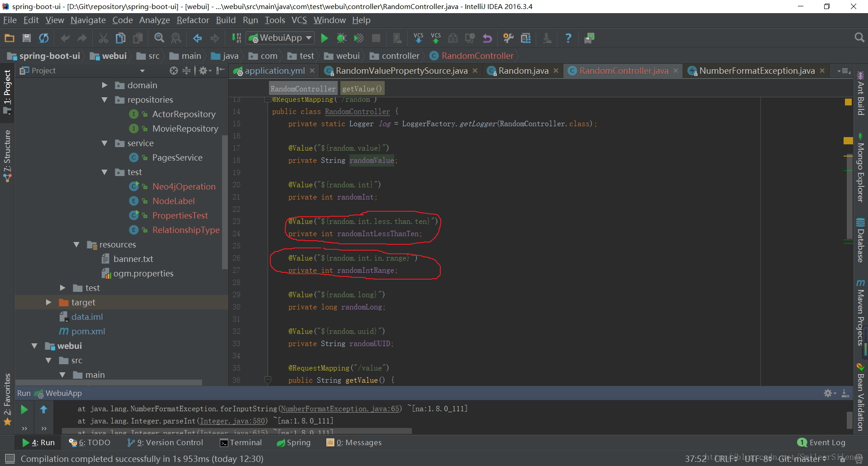The height and width of the screenshot is (466, 868).
Task: Click Project tree vertical scrollbar
Action: [x=225, y=201]
